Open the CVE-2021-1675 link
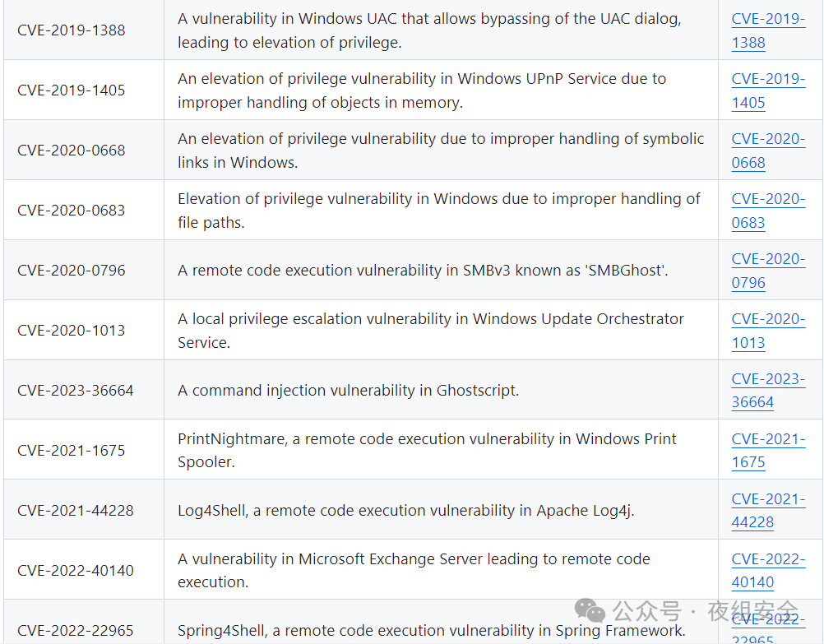The image size is (824, 644). 768,450
